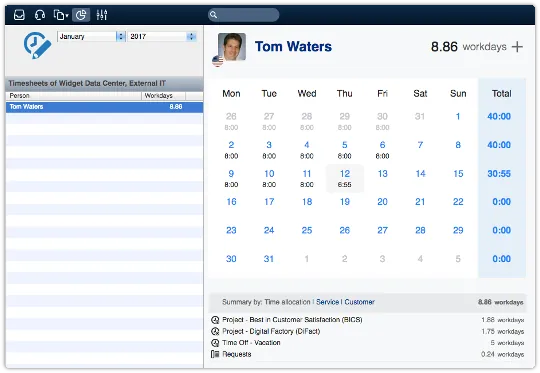Open the Records console icon

(59, 15)
